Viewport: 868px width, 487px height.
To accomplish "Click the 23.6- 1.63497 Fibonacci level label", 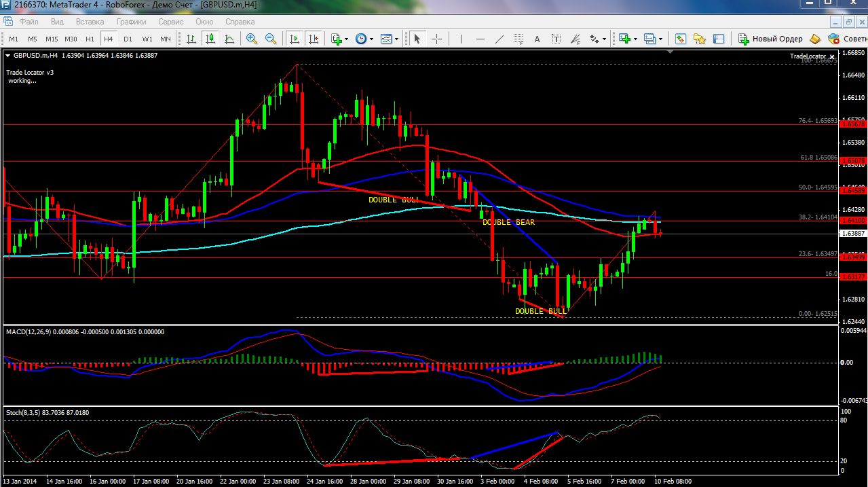I will point(818,253).
